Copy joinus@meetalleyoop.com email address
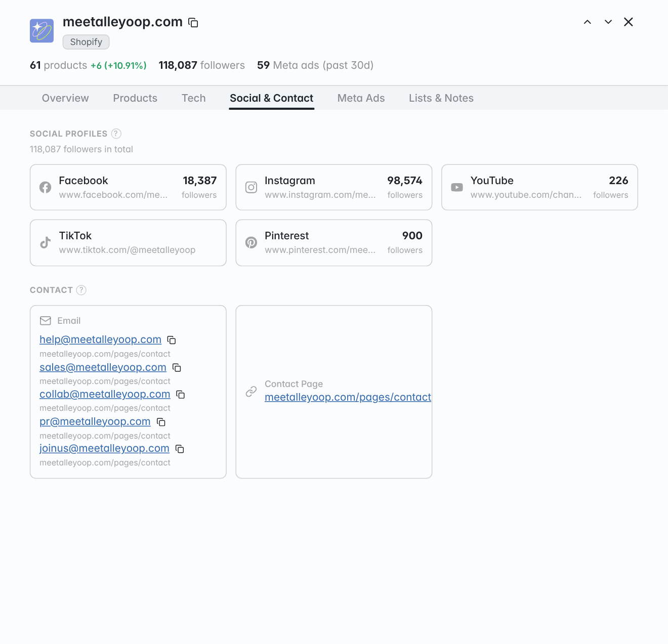Screen dimensions: 668x644 pos(180,449)
